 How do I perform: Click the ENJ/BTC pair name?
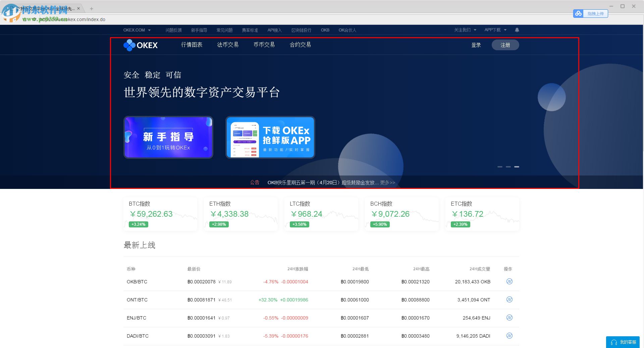[x=137, y=318]
